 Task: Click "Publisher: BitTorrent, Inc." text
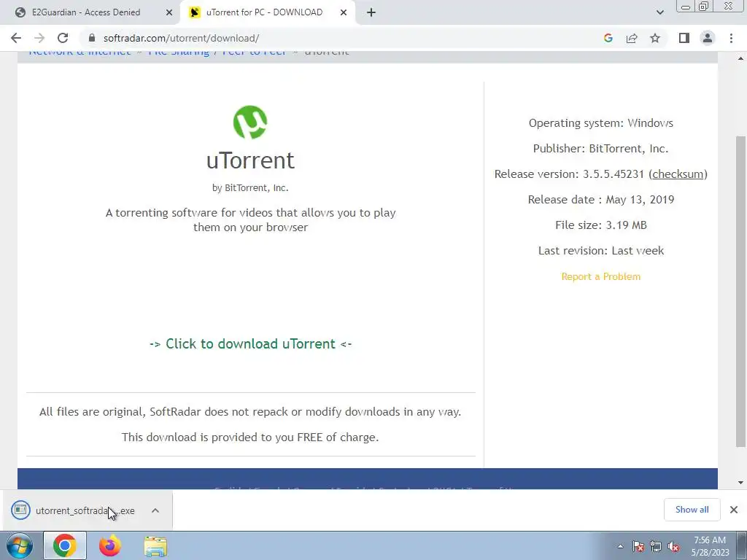[601, 149]
